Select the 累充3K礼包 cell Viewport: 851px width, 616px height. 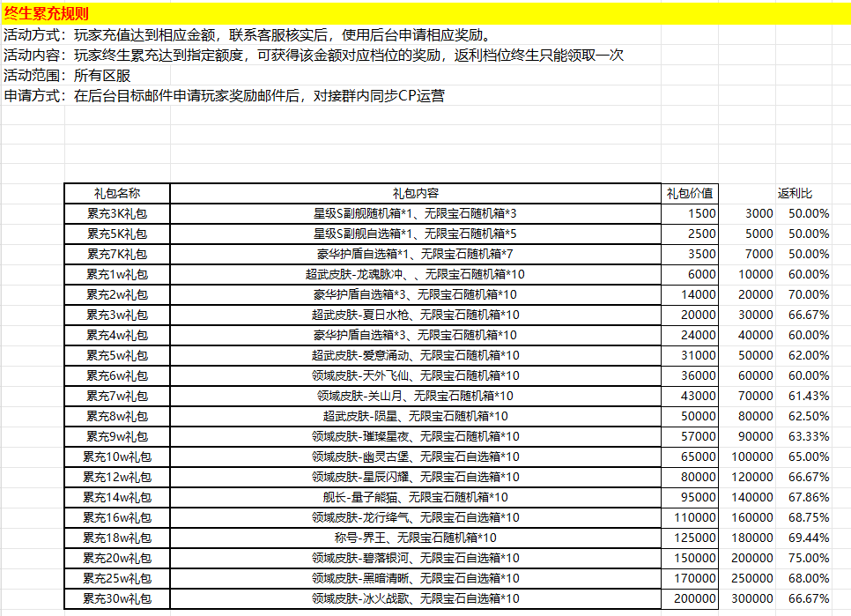[x=117, y=213]
